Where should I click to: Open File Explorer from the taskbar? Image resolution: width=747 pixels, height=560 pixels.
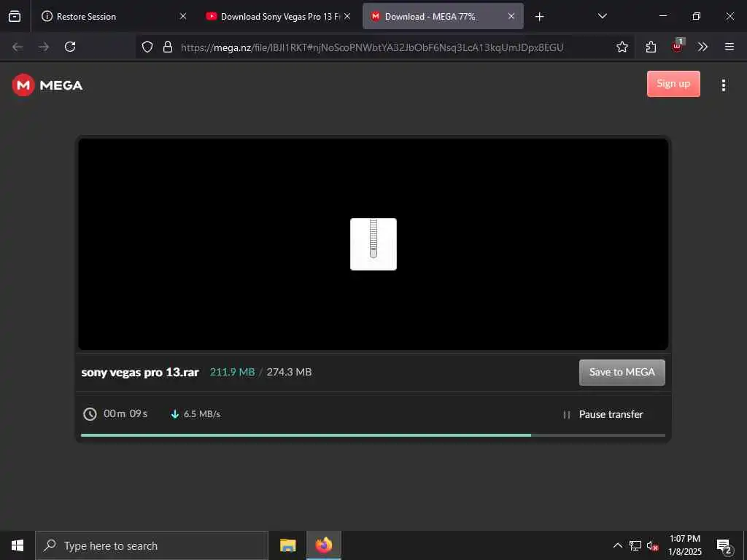(287, 545)
